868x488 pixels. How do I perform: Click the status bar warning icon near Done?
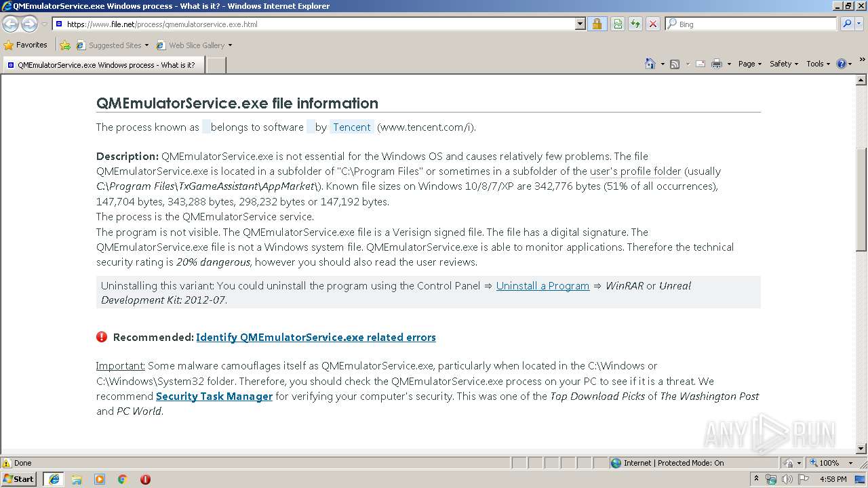7,463
